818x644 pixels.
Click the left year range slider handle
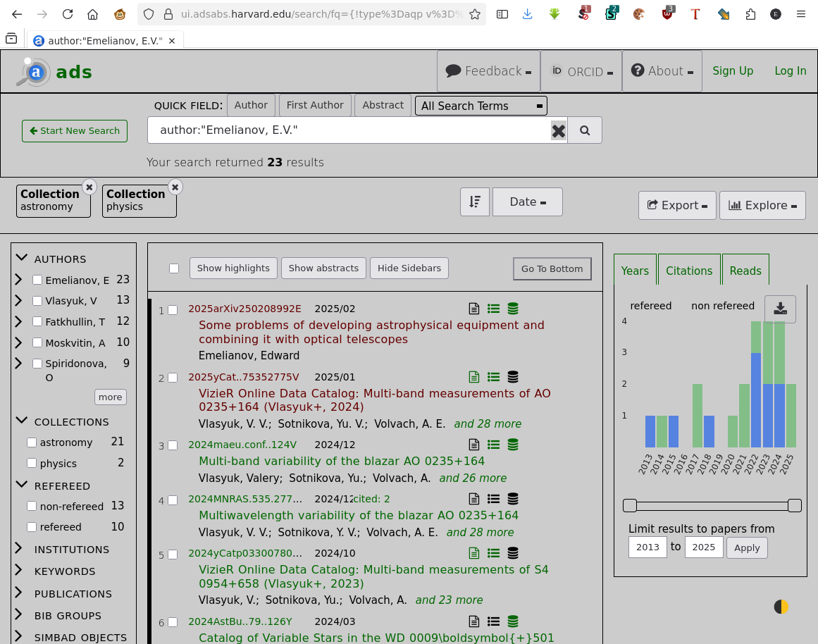(630, 505)
